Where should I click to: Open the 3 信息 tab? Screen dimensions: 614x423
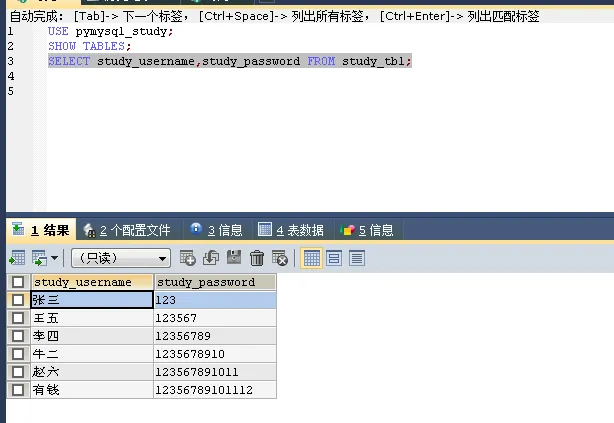coord(217,230)
